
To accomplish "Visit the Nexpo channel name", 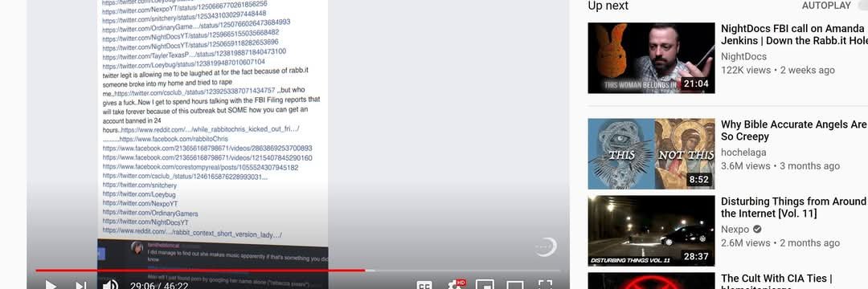I will 735,230.
